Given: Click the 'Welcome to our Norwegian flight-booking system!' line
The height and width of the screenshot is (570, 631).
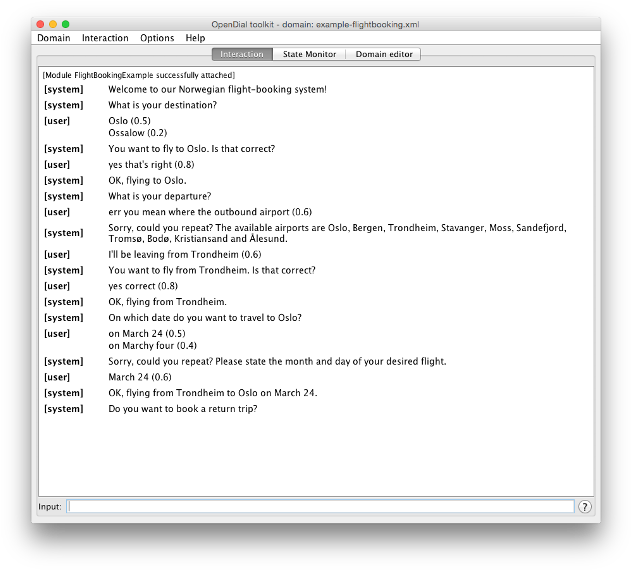Looking at the screenshot, I should click(x=217, y=89).
